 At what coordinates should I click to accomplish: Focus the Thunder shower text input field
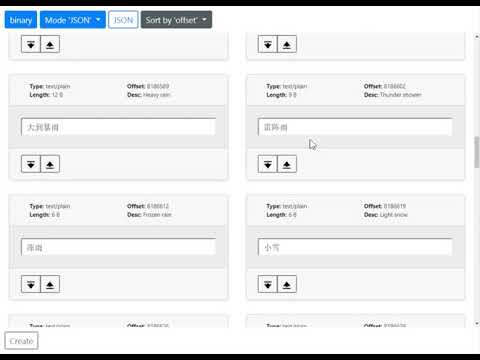[x=355, y=127]
